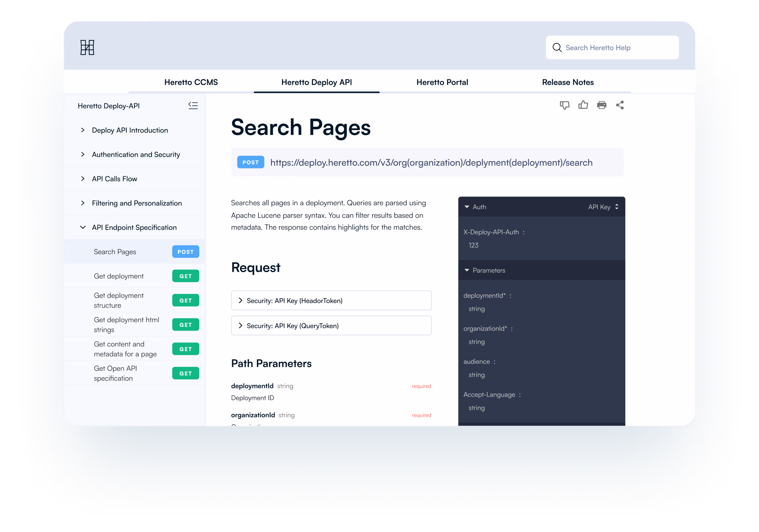Click the GET badge for Get deployment structure

click(186, 300)
